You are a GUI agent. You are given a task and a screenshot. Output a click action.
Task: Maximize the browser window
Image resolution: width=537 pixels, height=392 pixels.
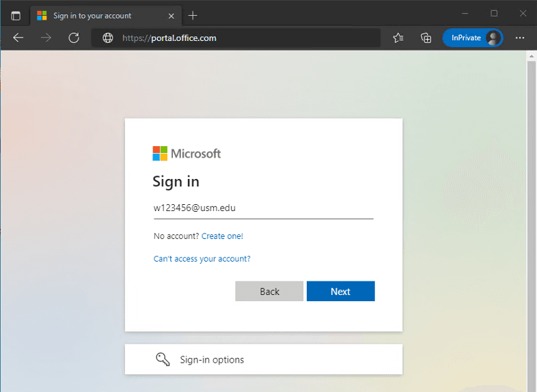click(x=494, y=14)
